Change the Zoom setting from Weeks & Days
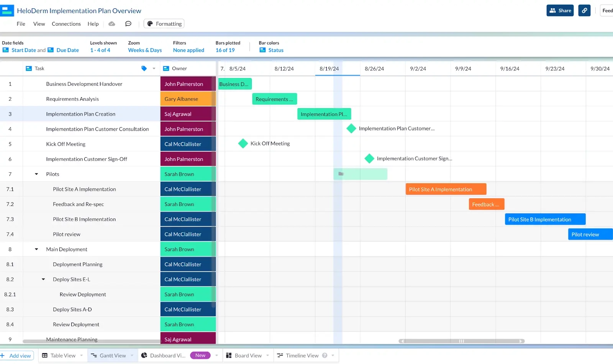The height and width of the screenshot is (364, 613). click(145, 50)
